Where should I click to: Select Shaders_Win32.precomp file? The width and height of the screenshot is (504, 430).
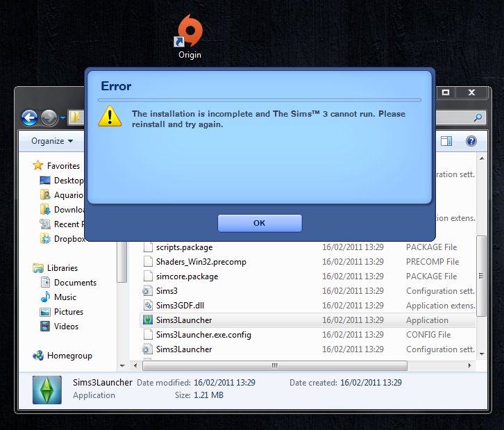click(x=201, y=262)
